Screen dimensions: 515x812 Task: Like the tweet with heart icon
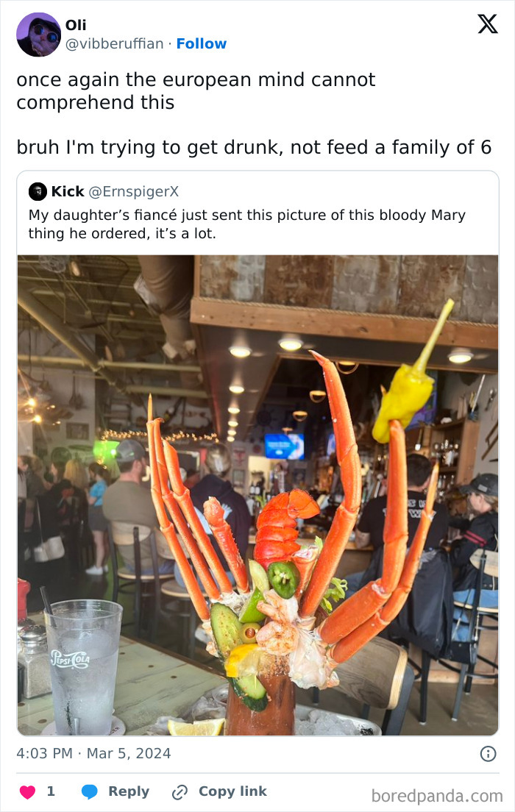[27, 791]
